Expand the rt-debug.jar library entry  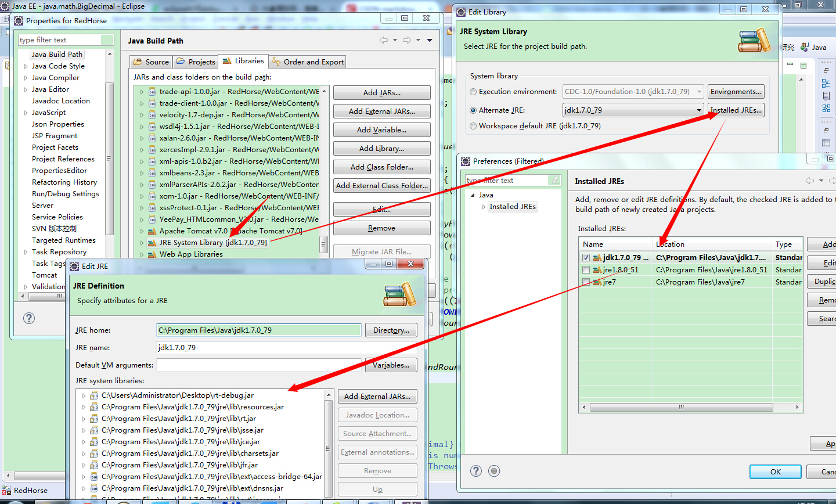84,395
